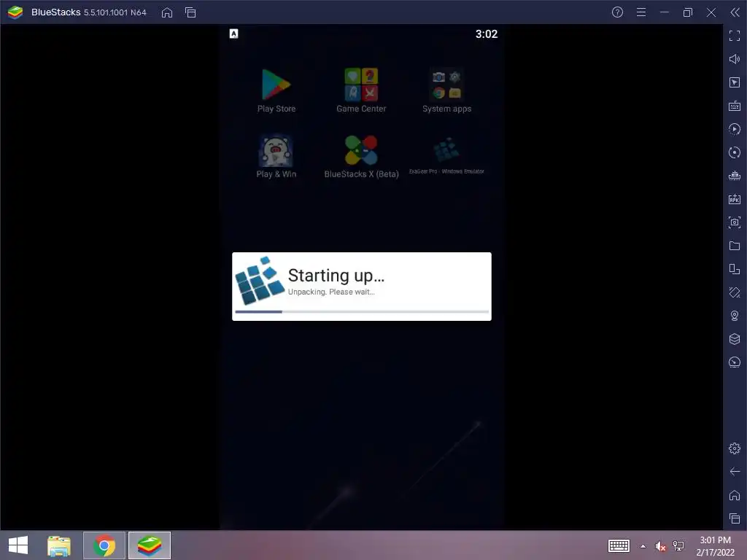Toggle cursor lock in sidebar
This screenshot has width=747, height=560.
[x=735, y=82]
